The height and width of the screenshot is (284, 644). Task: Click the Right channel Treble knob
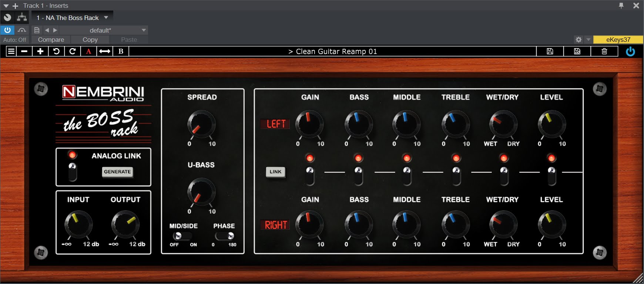pos(456,224)
